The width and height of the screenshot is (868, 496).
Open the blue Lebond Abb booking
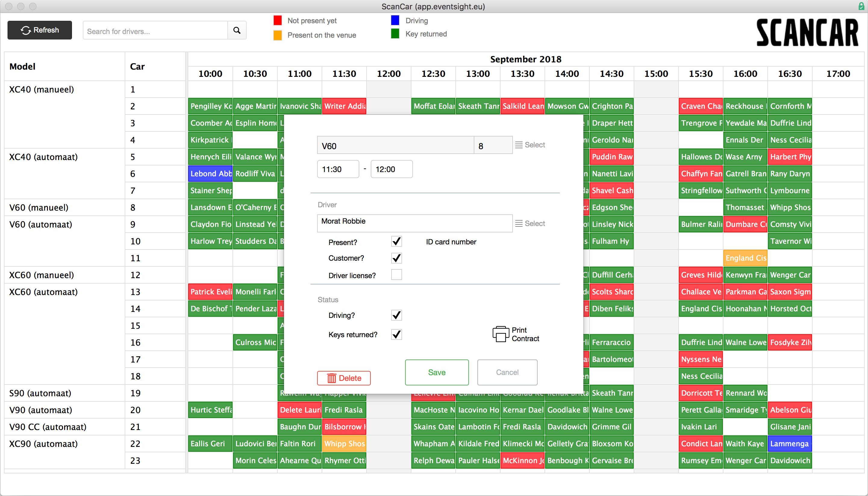tap(210, 173)
